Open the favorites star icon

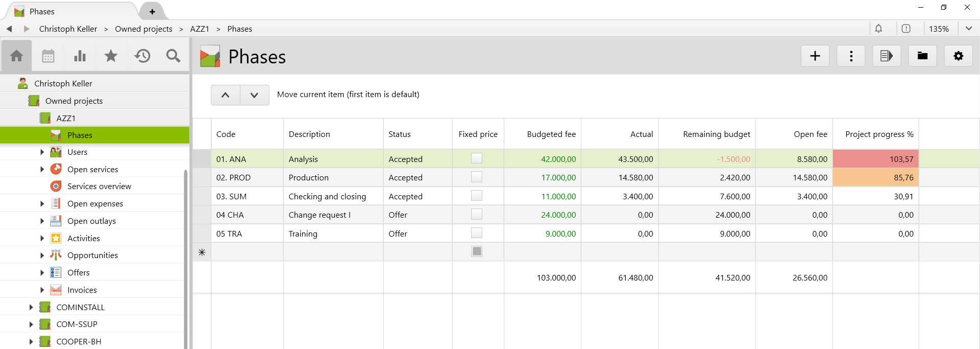coord(111,56)
